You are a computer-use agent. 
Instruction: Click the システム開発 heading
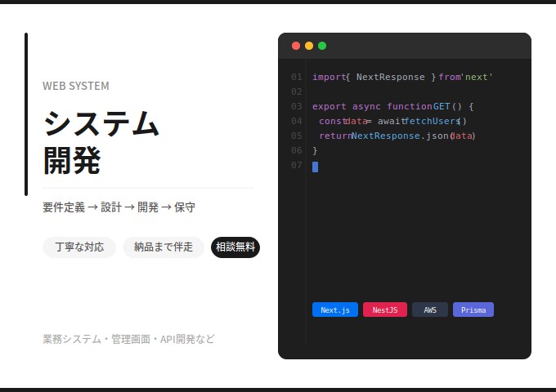101,142
